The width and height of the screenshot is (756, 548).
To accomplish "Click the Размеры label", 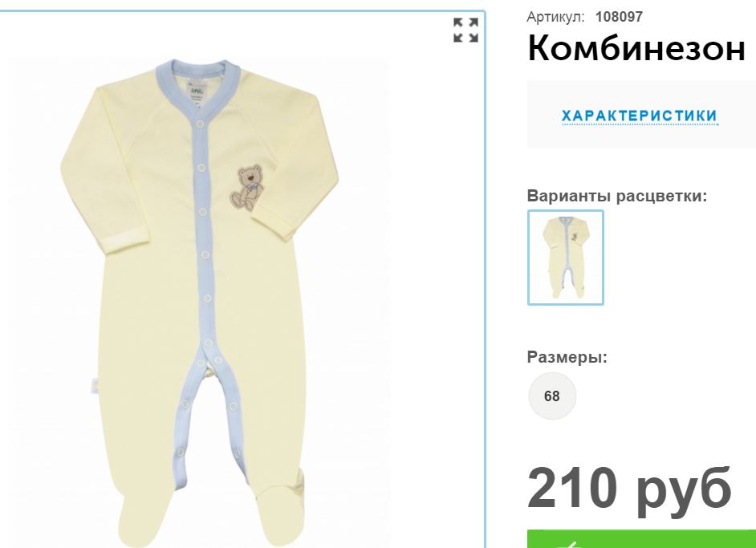I will [x=567, y=357].
